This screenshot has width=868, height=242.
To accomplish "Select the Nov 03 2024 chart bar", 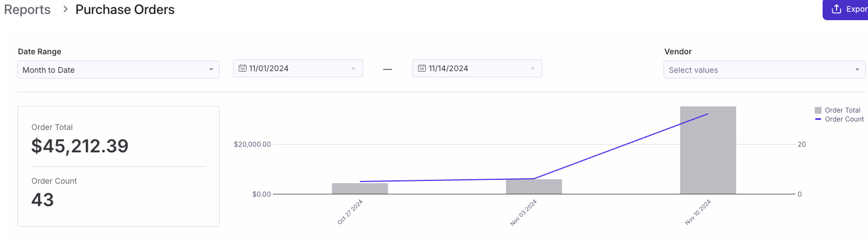I will (534, 187).
